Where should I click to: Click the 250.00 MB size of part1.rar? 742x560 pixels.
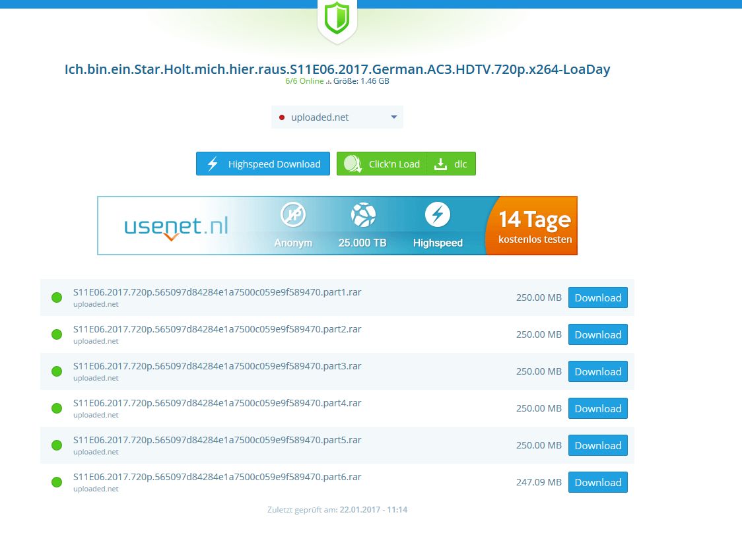coord(539,297)
